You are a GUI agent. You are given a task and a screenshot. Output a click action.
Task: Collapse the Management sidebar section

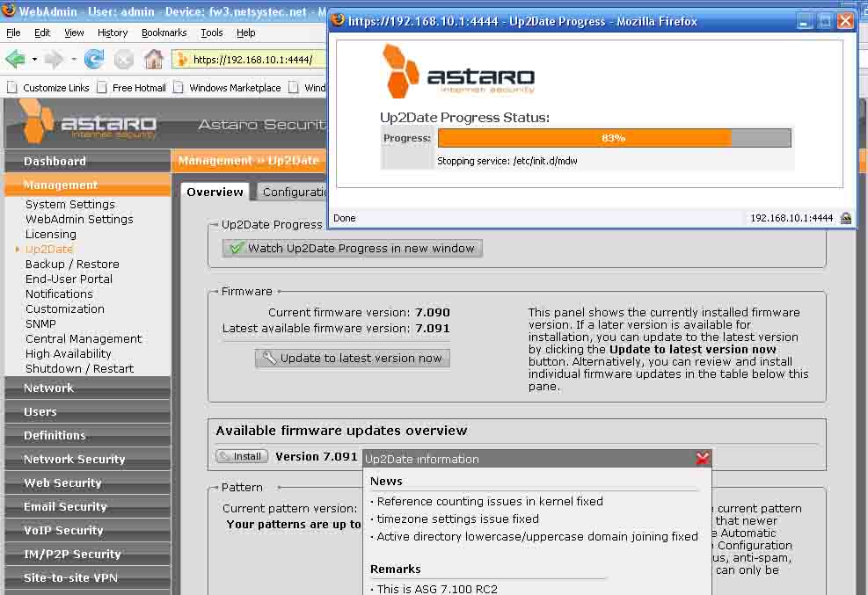87,185
